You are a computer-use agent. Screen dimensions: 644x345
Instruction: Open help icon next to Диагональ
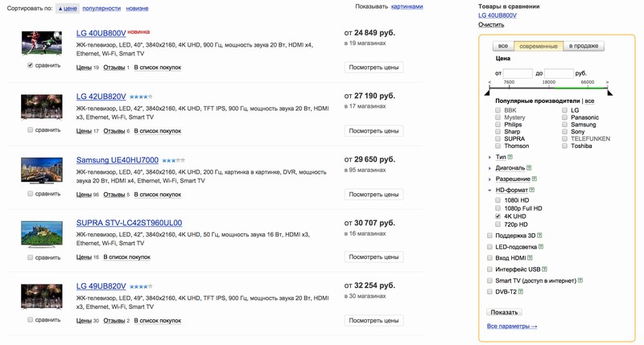tap(529, 168)
